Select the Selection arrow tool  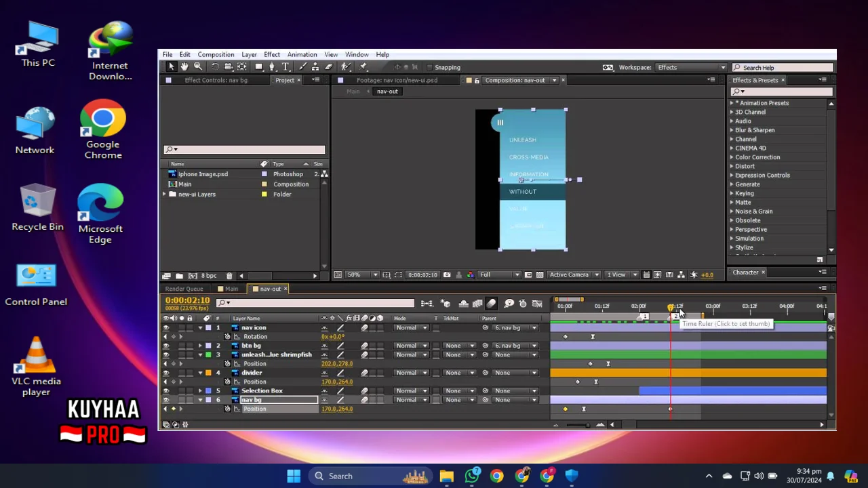(172, 66)
